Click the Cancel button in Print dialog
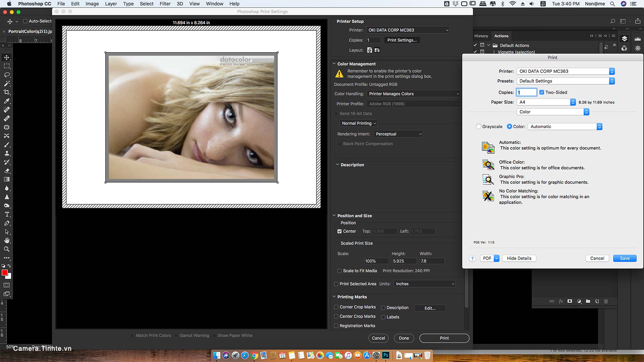The width and height of the screenshot is (644, 362). point(597,258)
